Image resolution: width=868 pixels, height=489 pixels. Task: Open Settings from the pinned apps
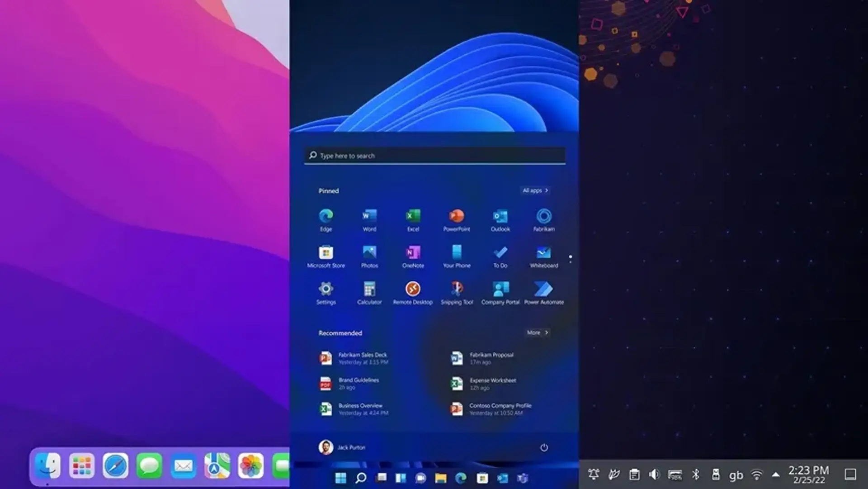tap(325, 293)
